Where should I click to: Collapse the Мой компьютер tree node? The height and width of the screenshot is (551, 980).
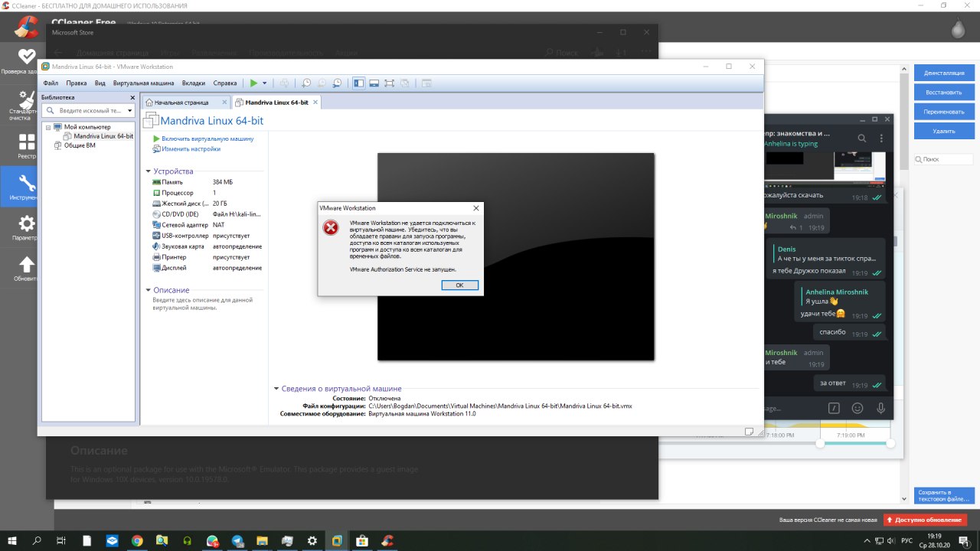click(47, 126)
